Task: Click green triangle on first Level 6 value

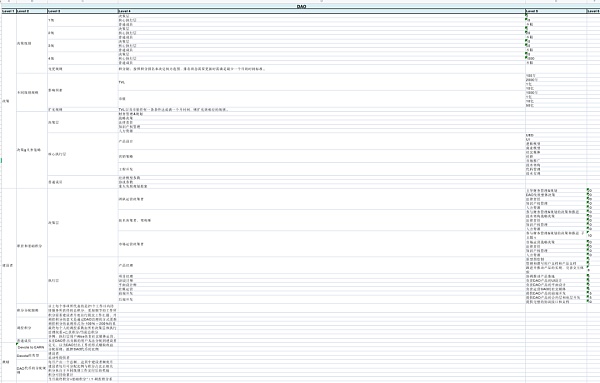Action: click(x=588, y=189)
